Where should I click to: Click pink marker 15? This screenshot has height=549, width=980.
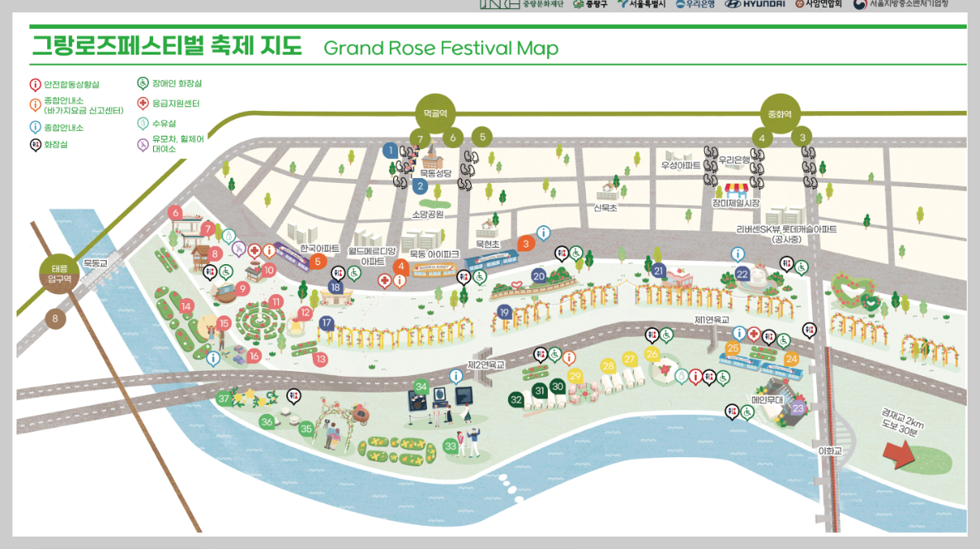[223, 323]
